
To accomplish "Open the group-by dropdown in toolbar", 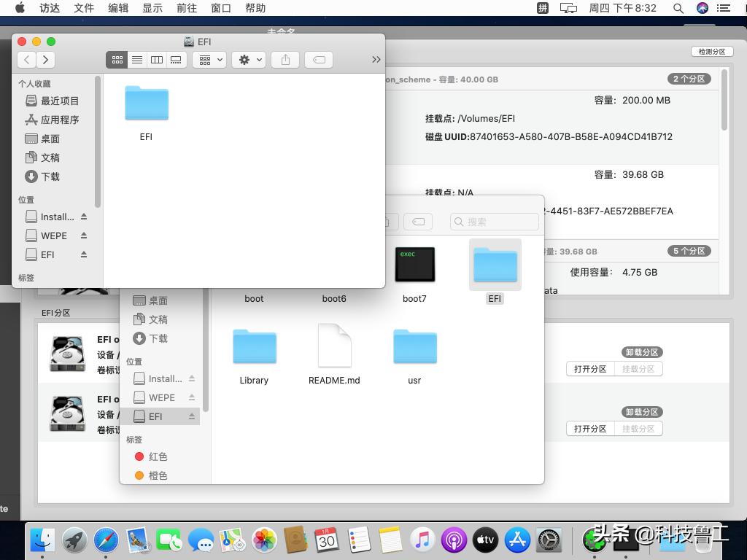I will pos(209,60).
